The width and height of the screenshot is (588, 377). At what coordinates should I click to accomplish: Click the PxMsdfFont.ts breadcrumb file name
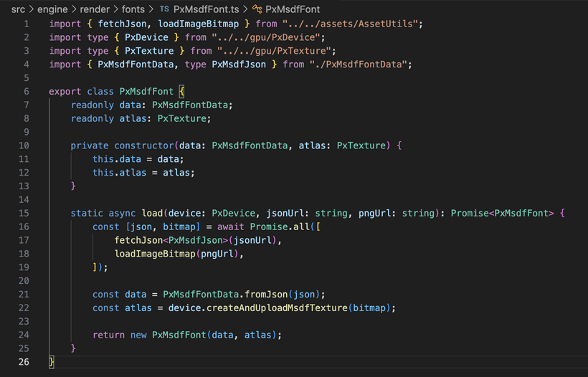click(x=206, y=9)
